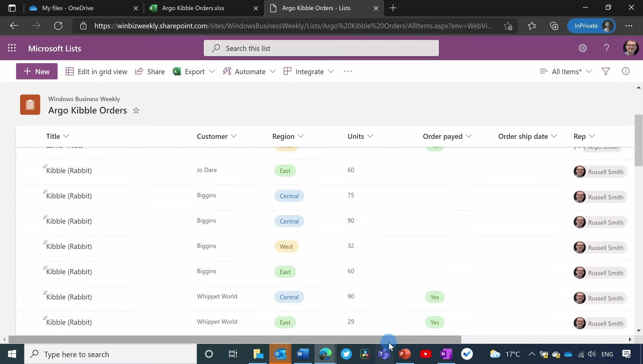Click the Yes pill on 29-unit row
643x364 pixels.
coord(435,323)
